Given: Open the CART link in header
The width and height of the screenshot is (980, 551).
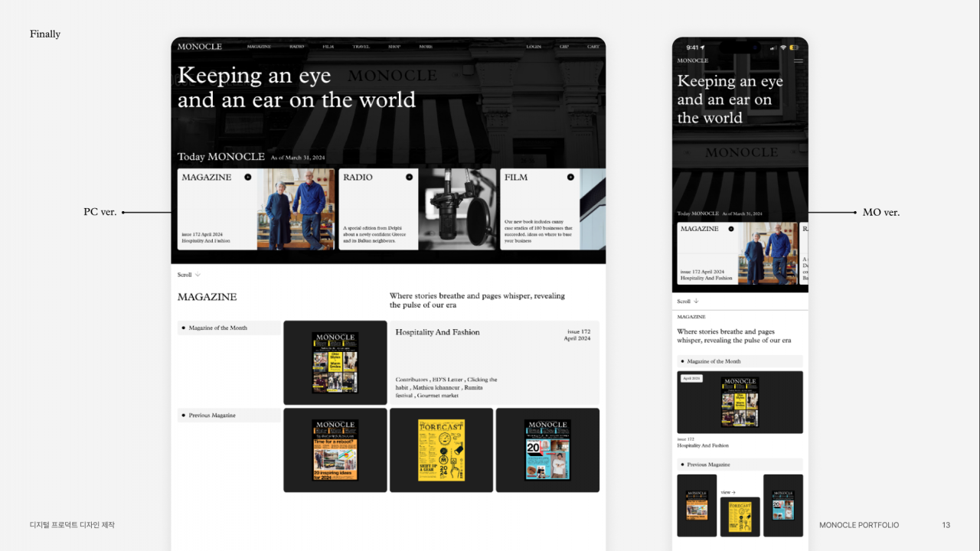Looking at the screenshot, I should click(x=593, y=47).
